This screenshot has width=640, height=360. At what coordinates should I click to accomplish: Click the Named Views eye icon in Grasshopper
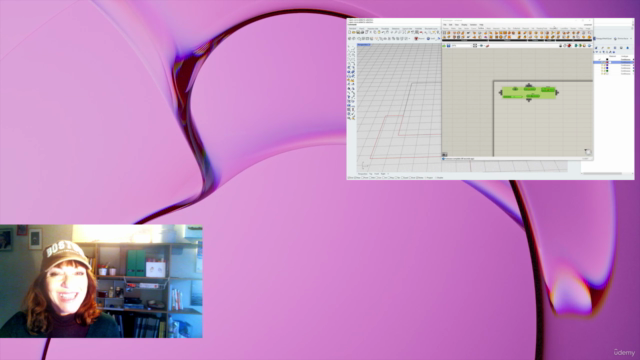pos(481,46)
